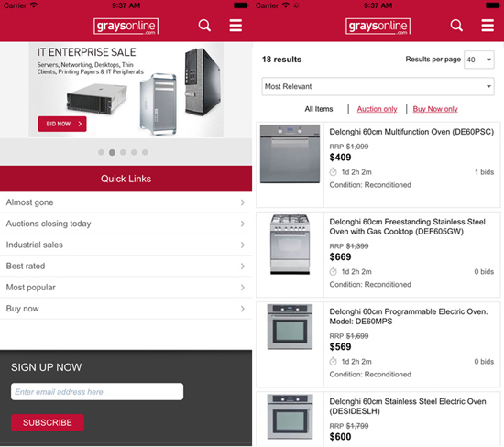Screen dimensions: 504x447
Task: Click the 18 results label
Action: pos(281,60)
